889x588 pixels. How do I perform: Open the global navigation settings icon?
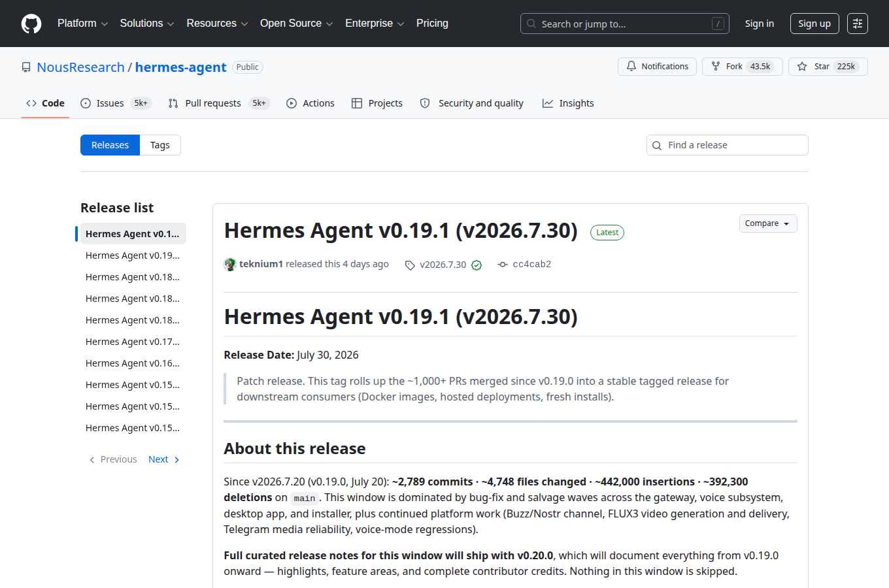point(858,24)
